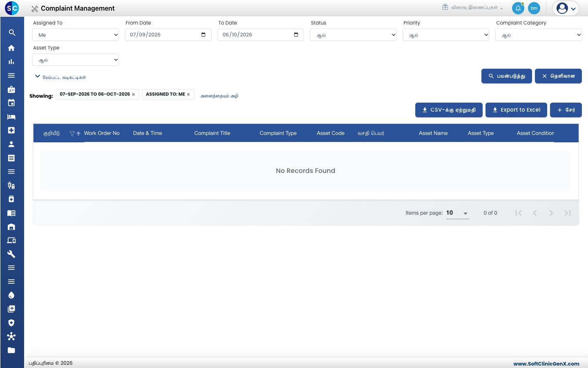Click the 'tm' avatar circle
Image resolution: width=588 pixels, height=368 pixels.
(534, 8)
